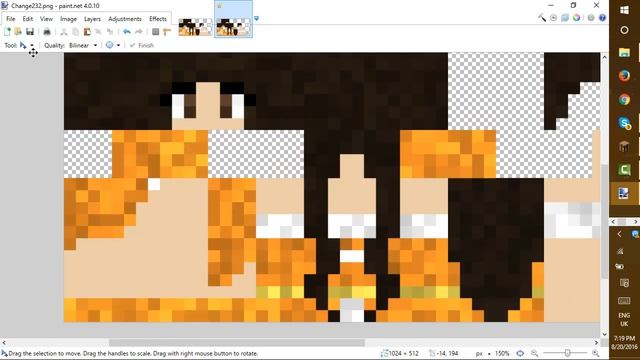Launch Chrome from the taskbar
This screenshot has width=640, height=360.
point(624,99)
